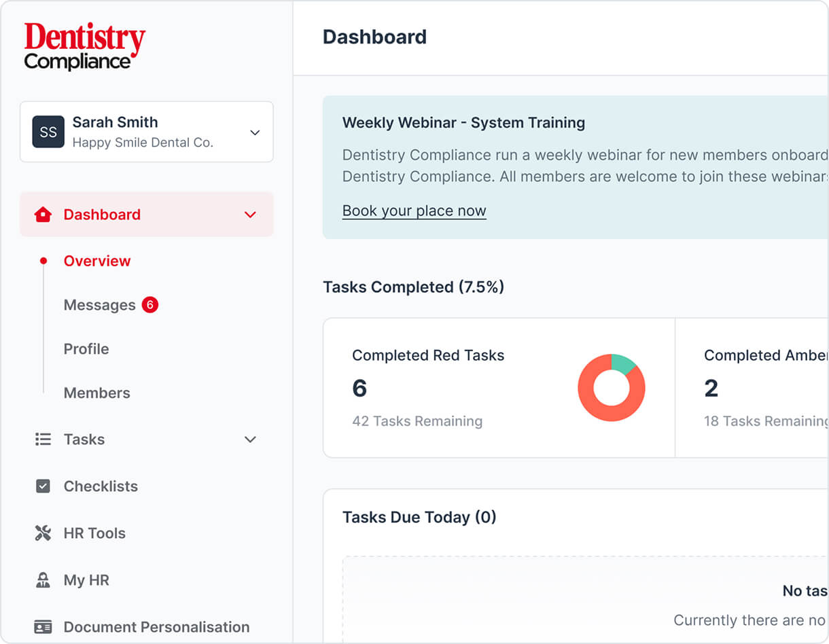Image resolution: width=829 pixels, height=644 pixels.
Task: Open the Sarah Smith account dropdown
Action: click(x=255, y=132)
